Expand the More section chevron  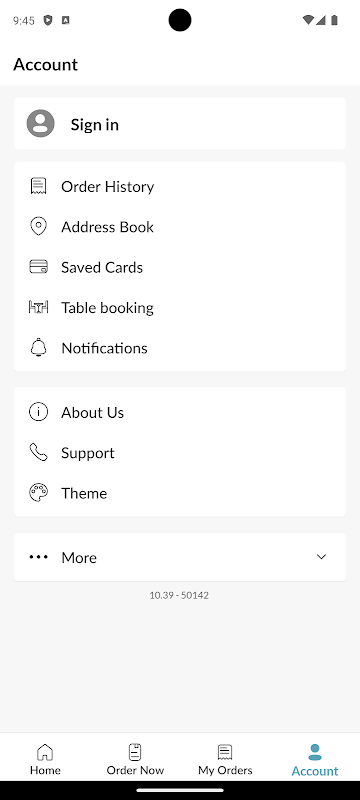(321, 557)
